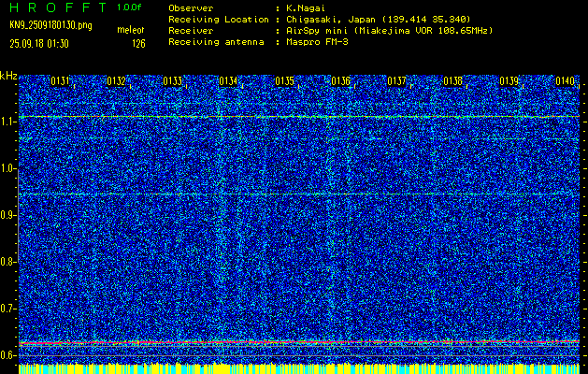The width and height of the screenshot is (588, 374).
Task: Select the location text Chigasaki, Japan
Action: tap(330, 20)
